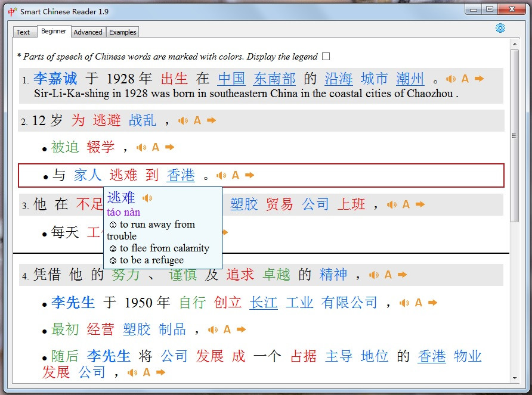Enable the Display the legend checkbox
Screen dimensions: 532x395
click(x=326, y=56)
